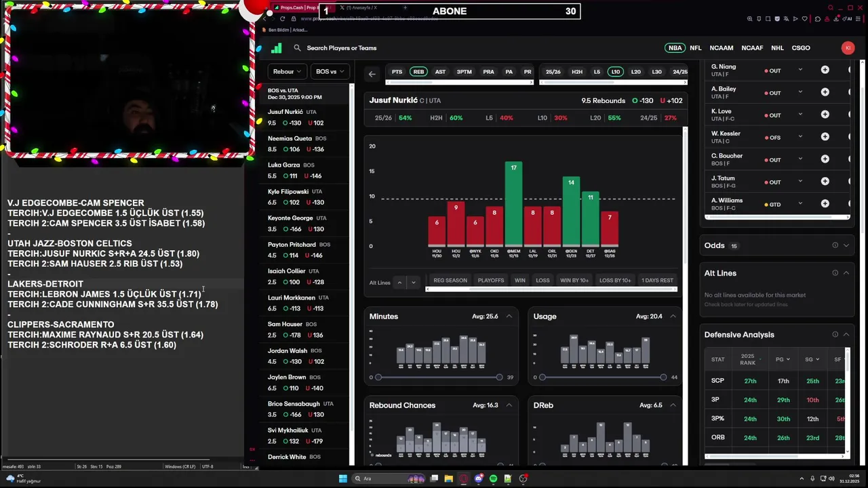Toggle the WIN filter
This screenshot has width=868, height=488.
(519, 281)
